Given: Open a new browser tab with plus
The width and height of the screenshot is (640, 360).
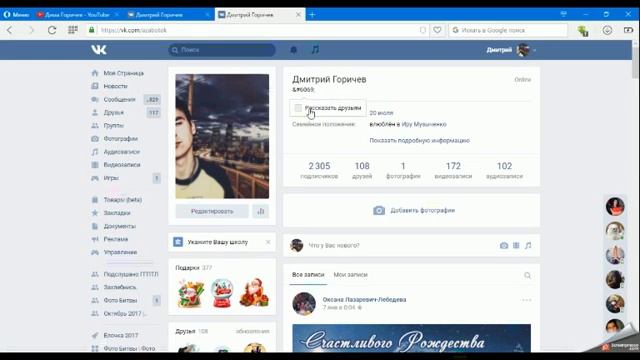Looking at the screenshot, I should pyautogui.click(x=312, y=15).
